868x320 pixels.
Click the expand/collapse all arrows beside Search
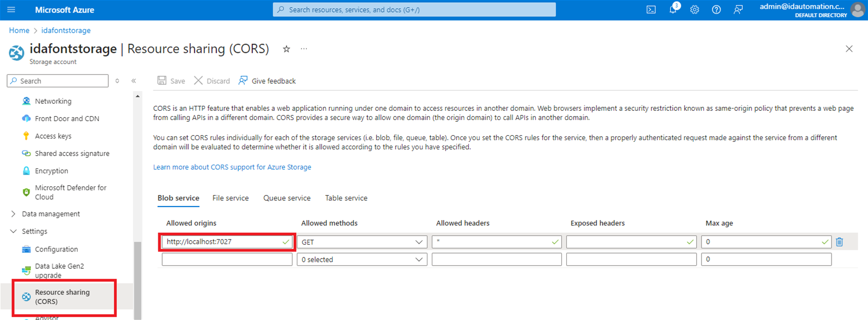click(x=117, y=81)
